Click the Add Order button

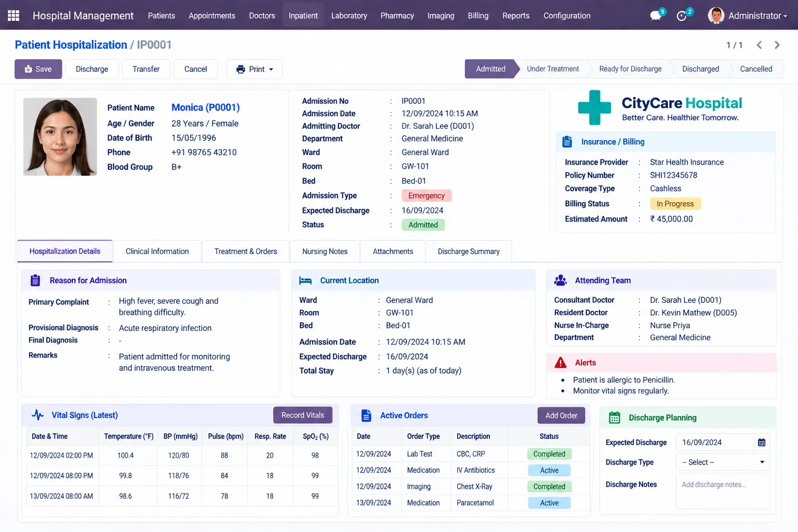point(561,416)
